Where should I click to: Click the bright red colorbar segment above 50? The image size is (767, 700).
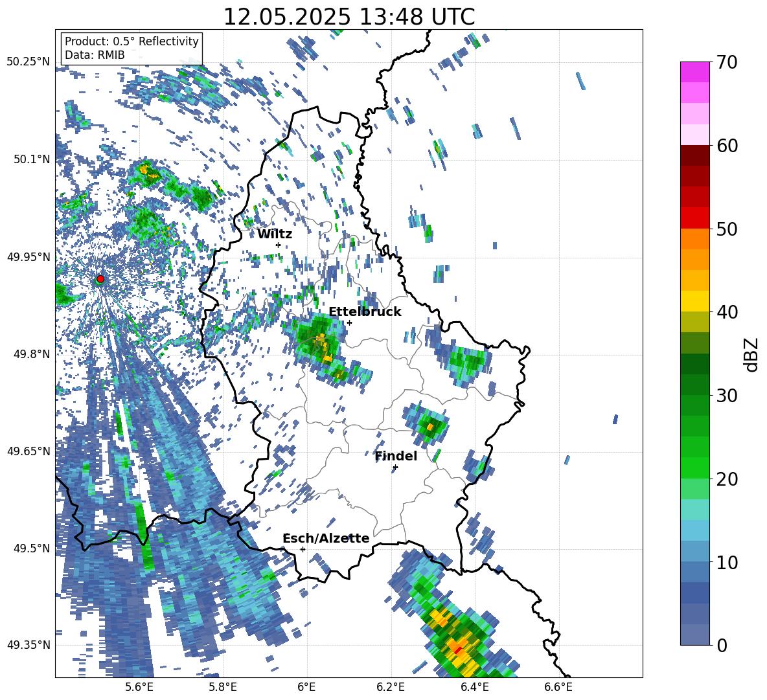coord(694,218)
